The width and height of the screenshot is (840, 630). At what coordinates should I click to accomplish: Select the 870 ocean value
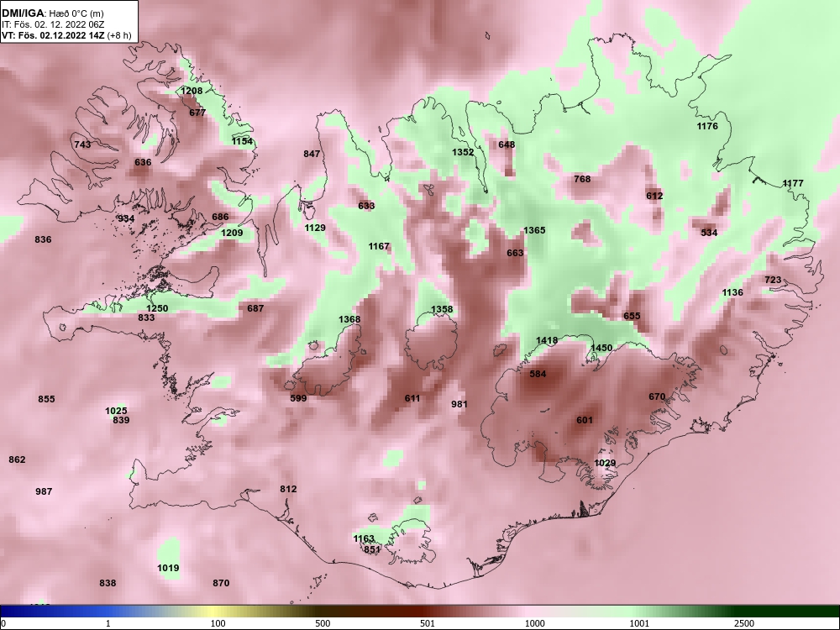(221, 583)
